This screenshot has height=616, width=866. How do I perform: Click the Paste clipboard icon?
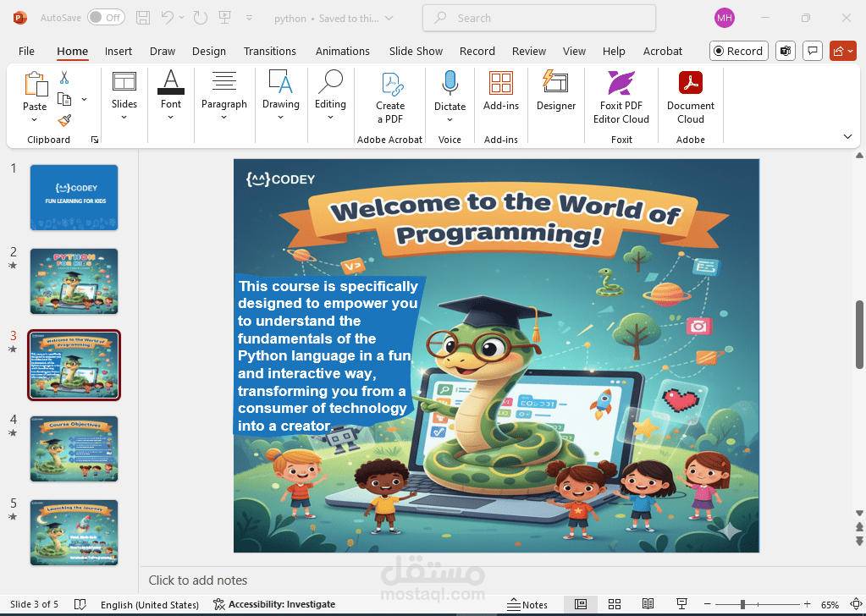coord(36,85)
